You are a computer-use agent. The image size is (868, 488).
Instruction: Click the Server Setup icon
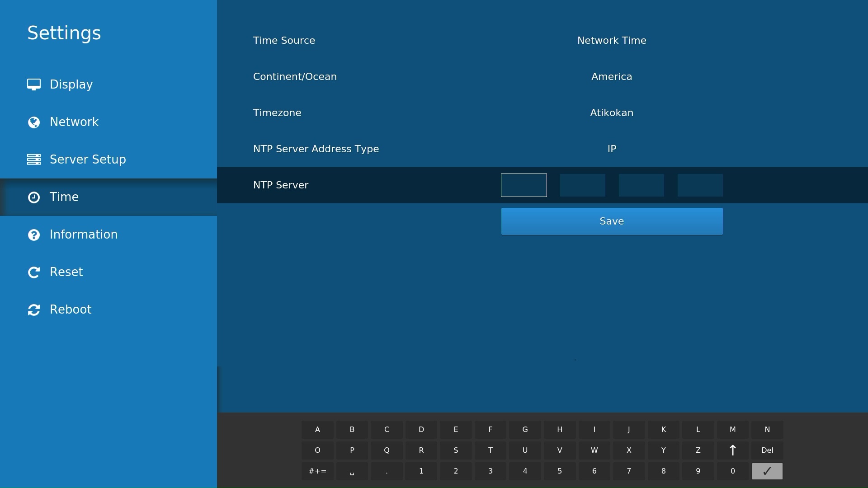(33, 159)
